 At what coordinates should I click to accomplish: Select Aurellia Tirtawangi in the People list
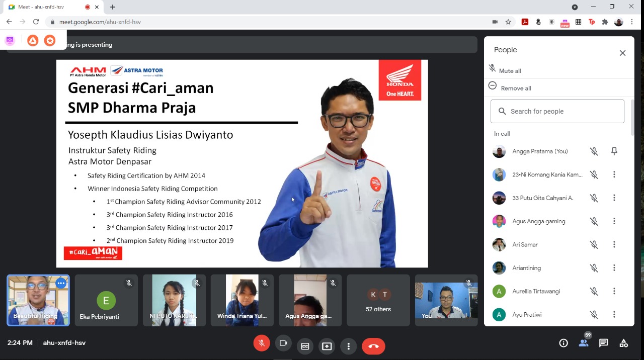point(557,292)
